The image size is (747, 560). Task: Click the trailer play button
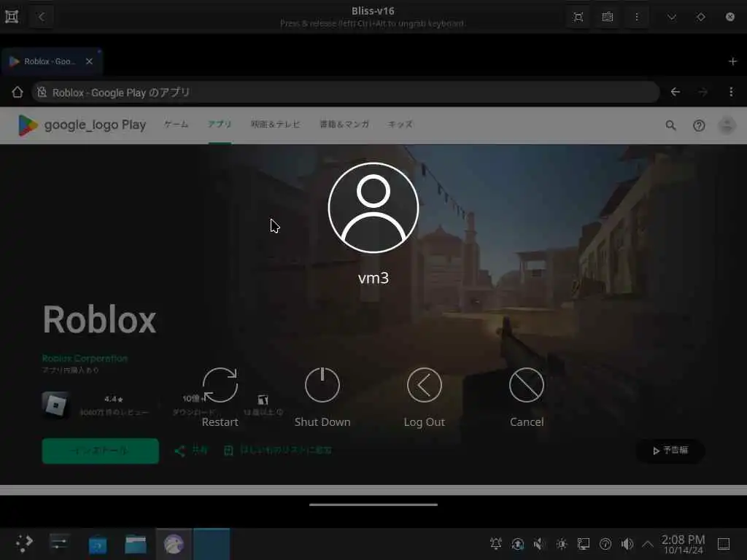670,451
